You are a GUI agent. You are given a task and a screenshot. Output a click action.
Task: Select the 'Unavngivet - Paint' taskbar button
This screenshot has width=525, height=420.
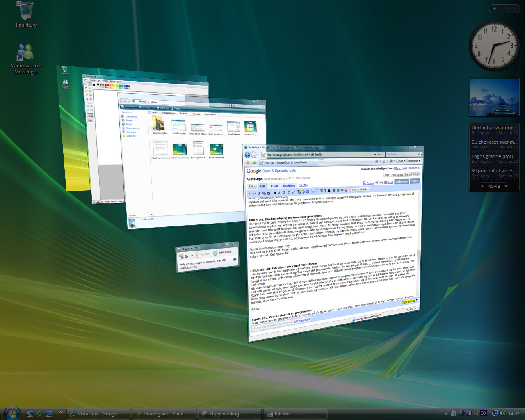click(x=163, y=414)
